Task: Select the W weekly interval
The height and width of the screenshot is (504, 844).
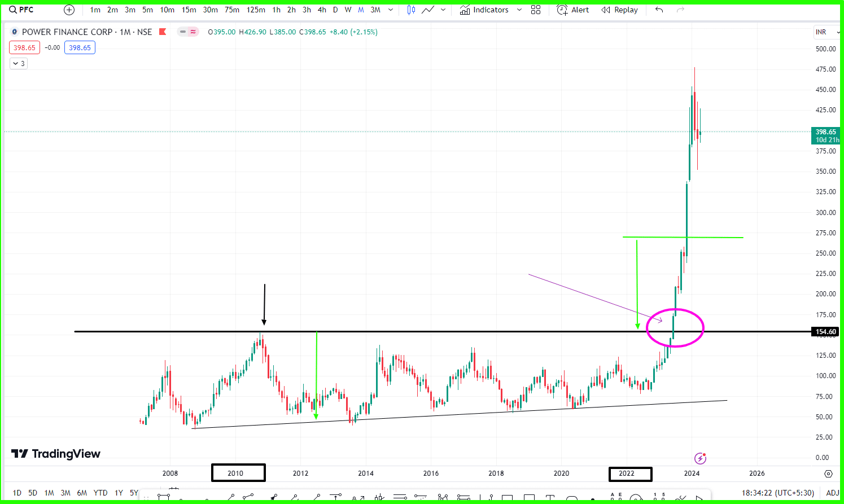Action: tap(348, 10)
